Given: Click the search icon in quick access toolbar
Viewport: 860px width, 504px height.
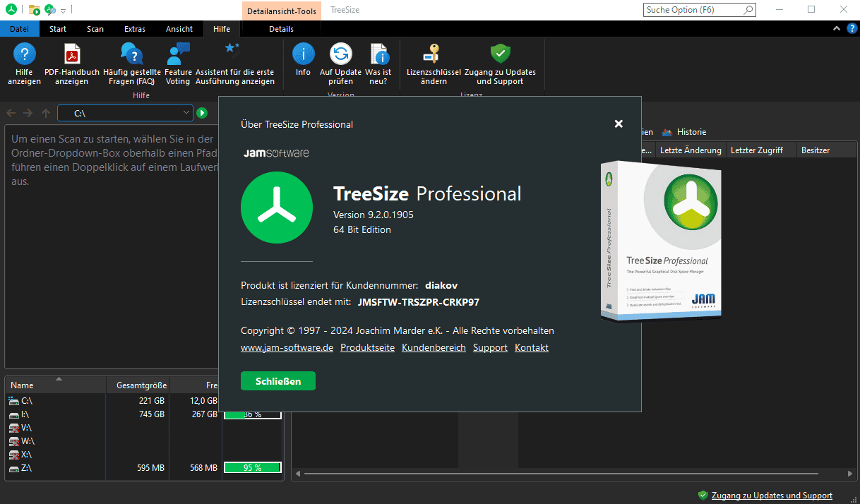Looking at the screenshot, I should pyautogui.click(x=50, y=10).
